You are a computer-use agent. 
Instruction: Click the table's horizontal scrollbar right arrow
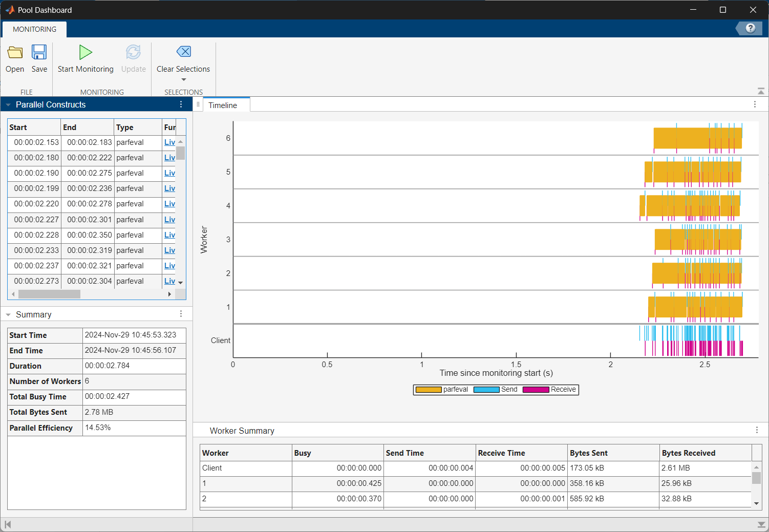pyautogui.click(x=169, y=294)
